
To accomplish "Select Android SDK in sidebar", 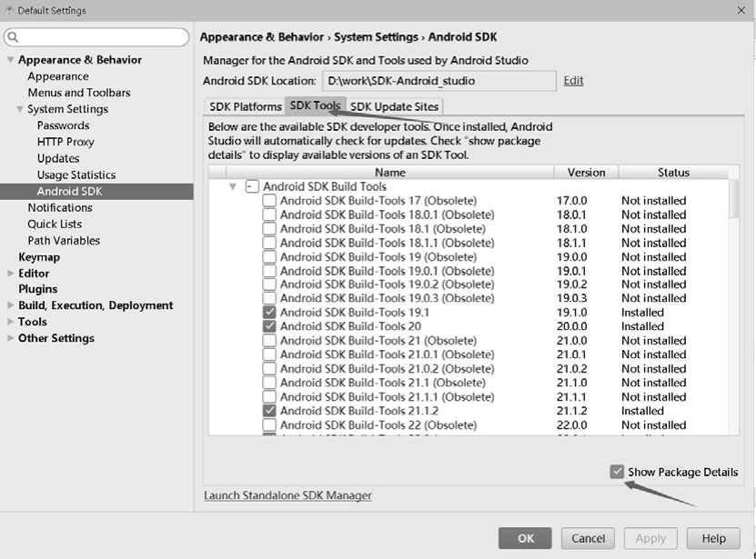I will click(x=96, y=191).
